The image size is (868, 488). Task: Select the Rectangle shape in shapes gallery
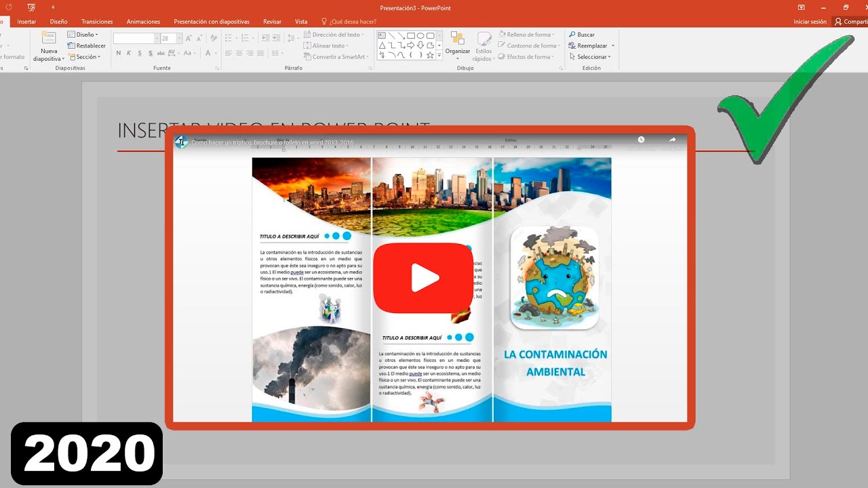pyautogui.click(x=411, y=35)
